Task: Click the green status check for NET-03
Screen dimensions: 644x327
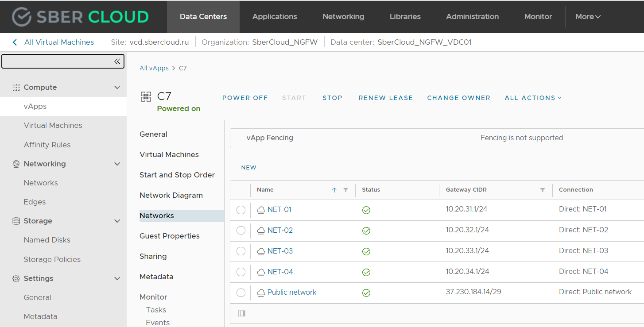Action: (x=366, y=251)
